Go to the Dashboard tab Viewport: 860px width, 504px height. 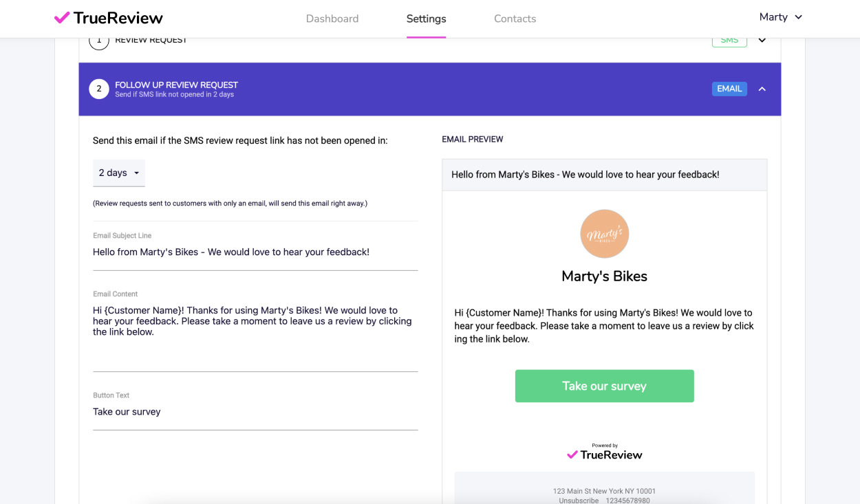(x=332, y=19)
